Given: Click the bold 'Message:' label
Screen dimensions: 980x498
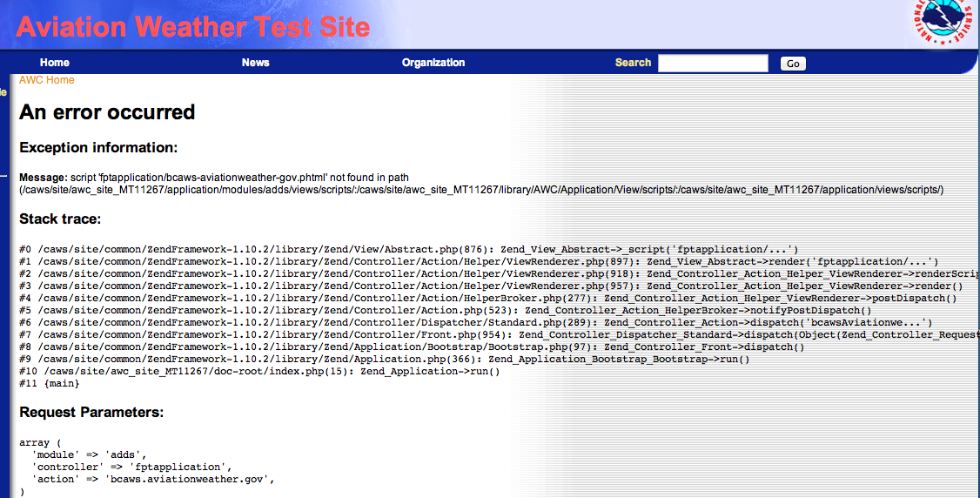Looking at the screenshot, I should click(x=43, y=178).
